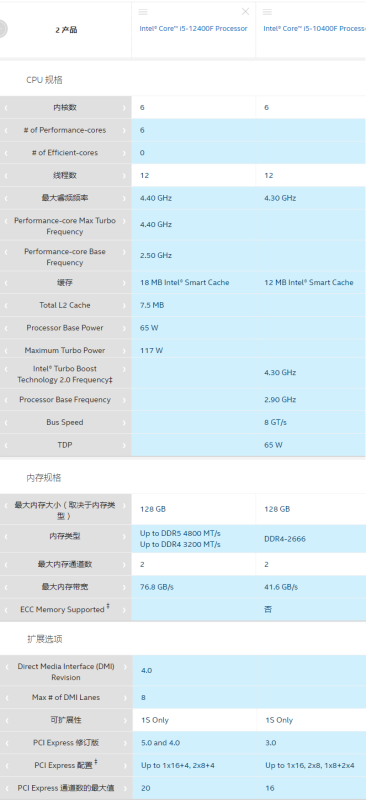Click the Performance-core Max Turbo Frequency row label

pyautogui.click(x=65, y=226)
